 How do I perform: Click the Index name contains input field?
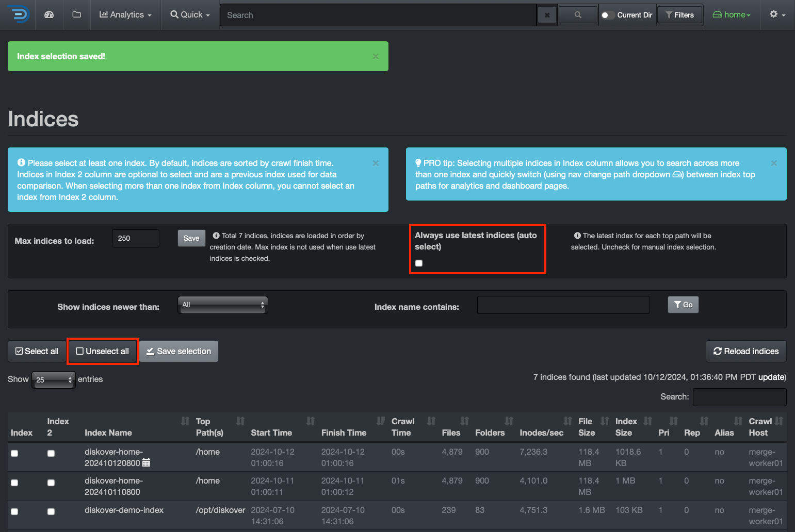(563, 305)
